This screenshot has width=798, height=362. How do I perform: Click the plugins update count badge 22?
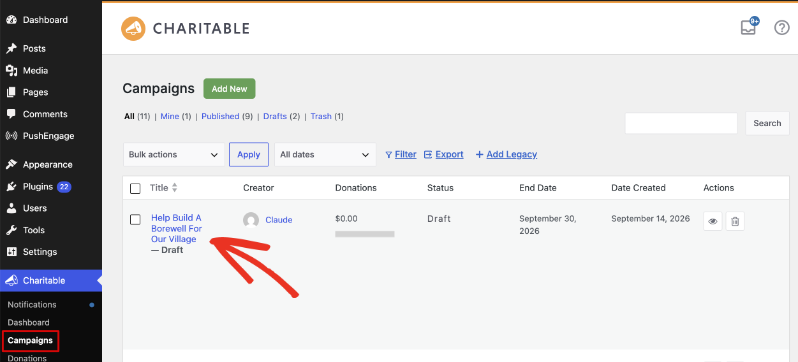click(x=64, y=187)
